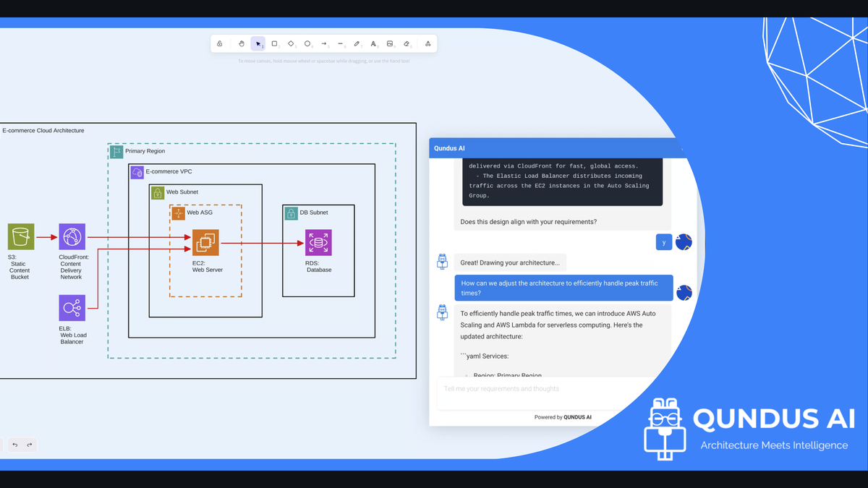Select the Selection arrow tool
This screenshot has width=868, height=488.
(258, 44)
